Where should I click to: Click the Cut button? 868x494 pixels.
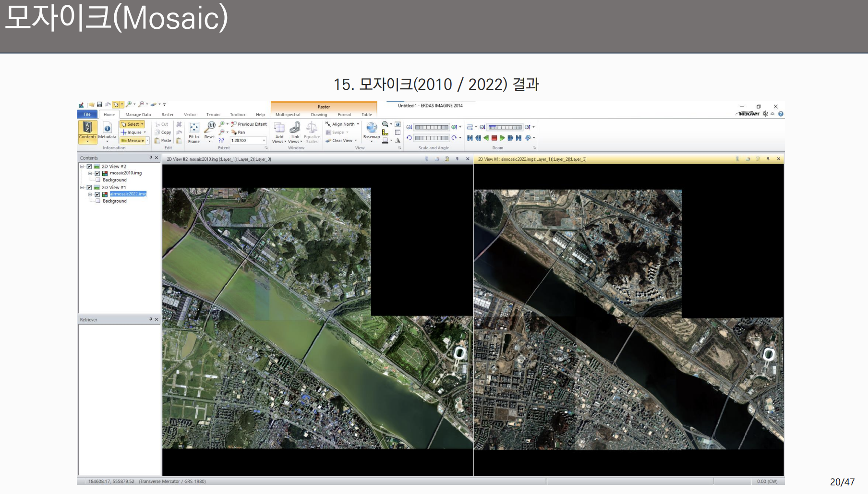pos(161,124)
